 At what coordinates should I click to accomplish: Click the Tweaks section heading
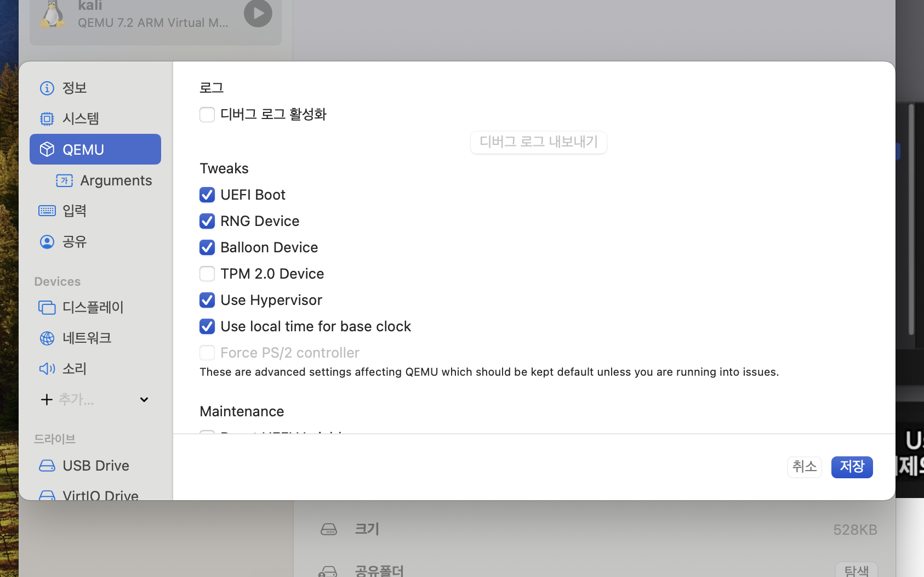pyautogui.click(x=224, y=168)
